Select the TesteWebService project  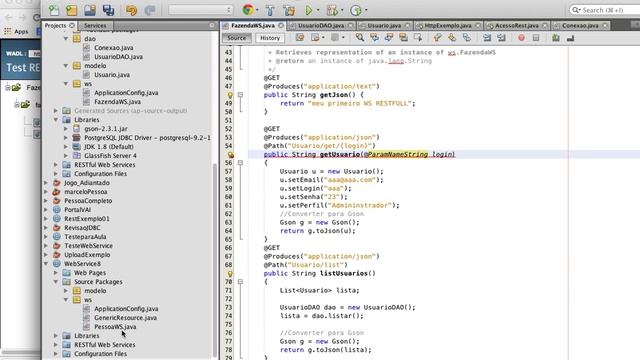click(88, 246)
